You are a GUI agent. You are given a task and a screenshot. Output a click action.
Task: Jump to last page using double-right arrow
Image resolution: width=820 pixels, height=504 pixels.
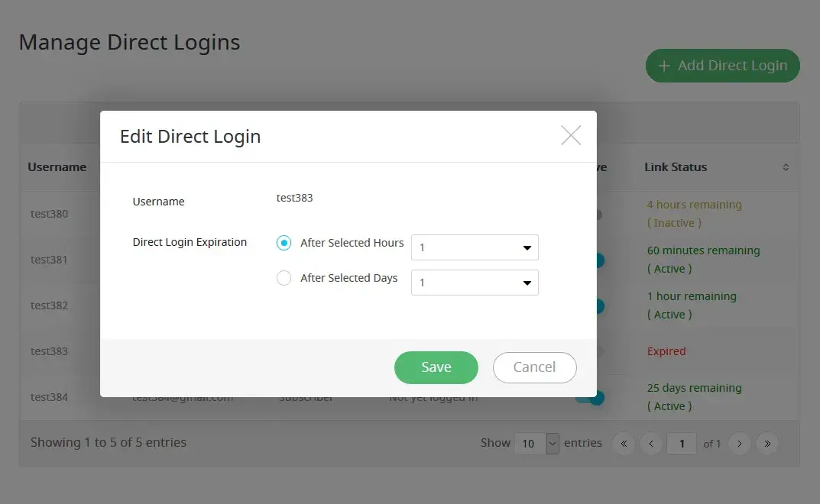(767, 444)
